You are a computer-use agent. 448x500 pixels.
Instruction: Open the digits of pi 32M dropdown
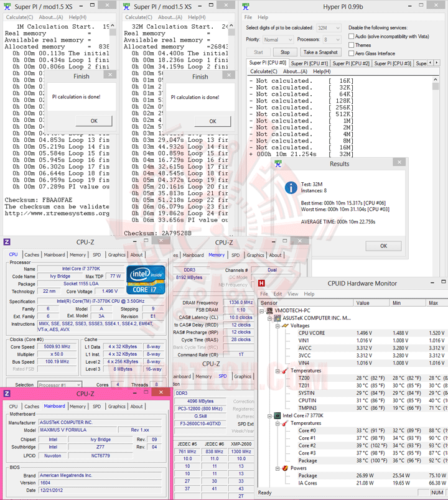click(x=329, y=28)
